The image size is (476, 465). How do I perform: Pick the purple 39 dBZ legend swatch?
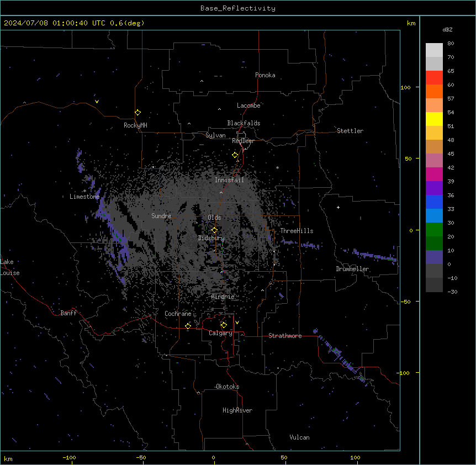click(x=434, y=188)
